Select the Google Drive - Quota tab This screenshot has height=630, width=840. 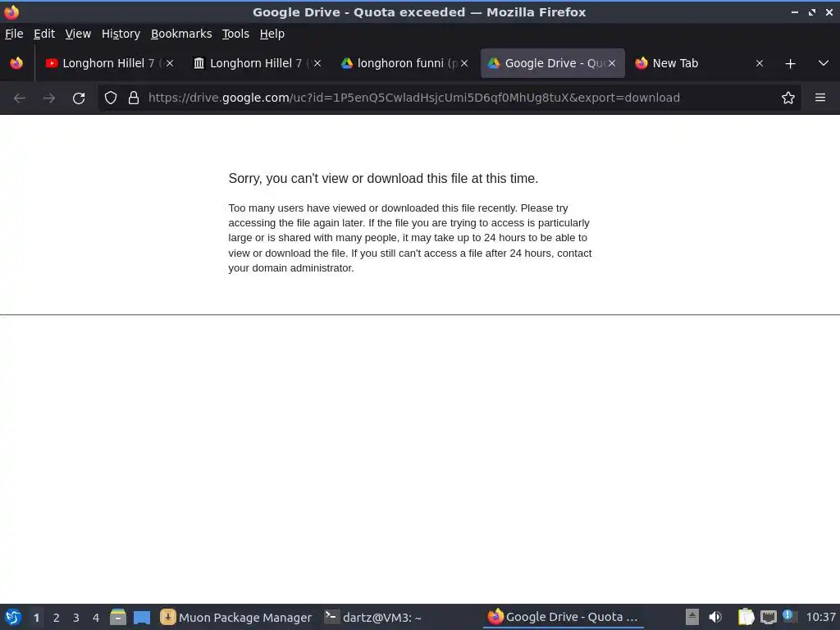point(552,63)
